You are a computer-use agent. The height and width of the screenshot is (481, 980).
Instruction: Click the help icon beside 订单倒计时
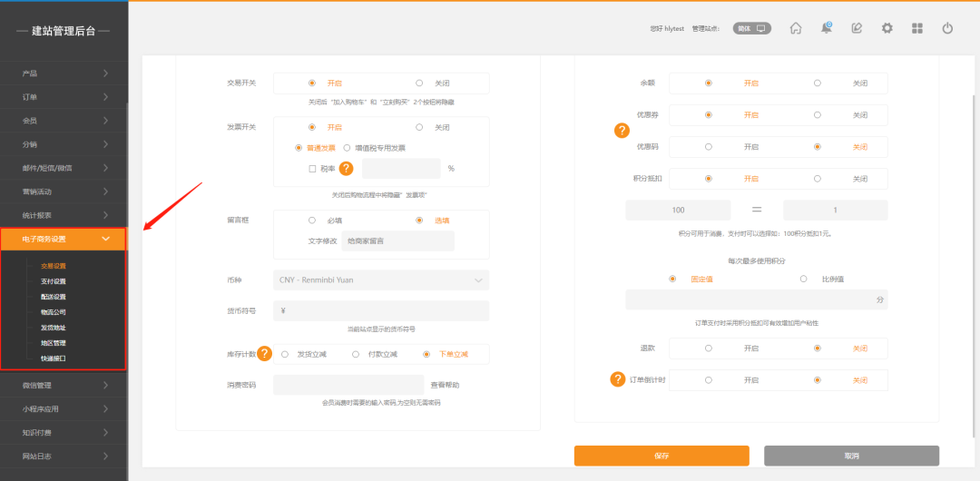pos(618,379)
